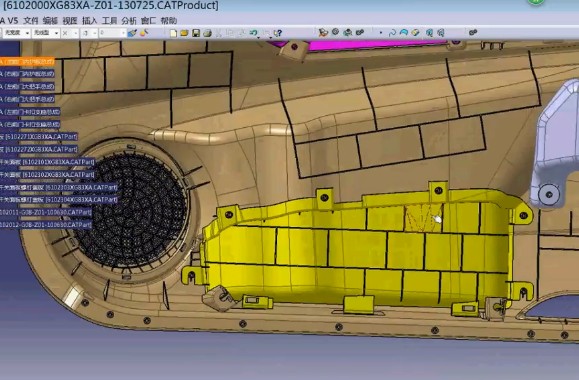
Task: Click the New document icon
Action: (x=173, y=33)
